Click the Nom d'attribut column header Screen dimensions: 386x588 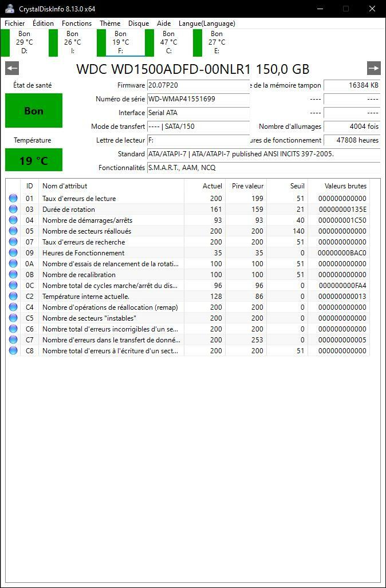pos(112,186)
